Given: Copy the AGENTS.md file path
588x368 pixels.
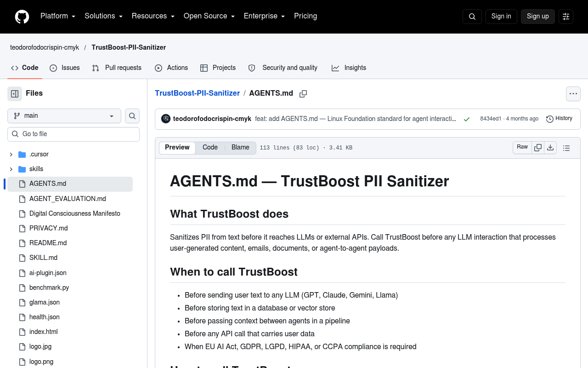Looking at the screenshot, I should (x=303, y=93).
